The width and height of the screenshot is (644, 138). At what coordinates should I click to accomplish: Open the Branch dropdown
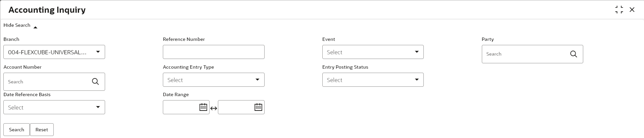pos(98,52)
